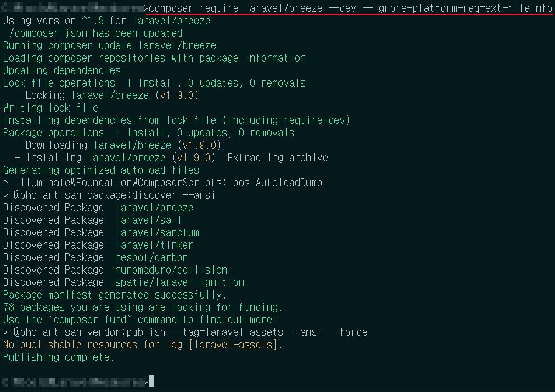555x392 pixels.
Task: Click 'Package operations: 1 install' line
Action: click(149, 133)
